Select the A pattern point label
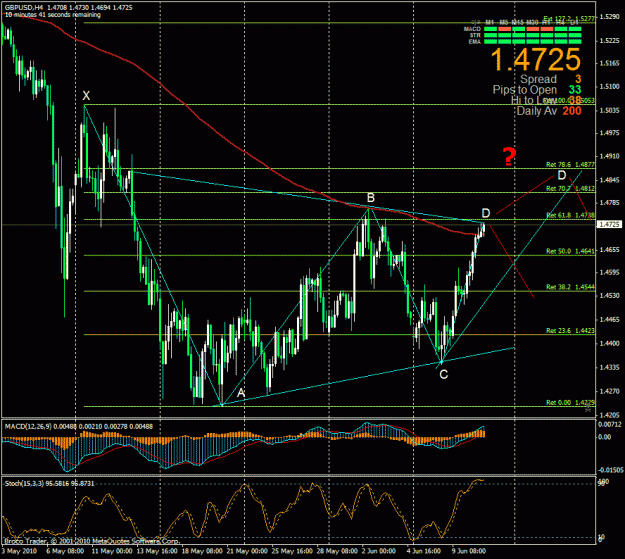This screenshot has height=559, width=625. pos(241,393)
